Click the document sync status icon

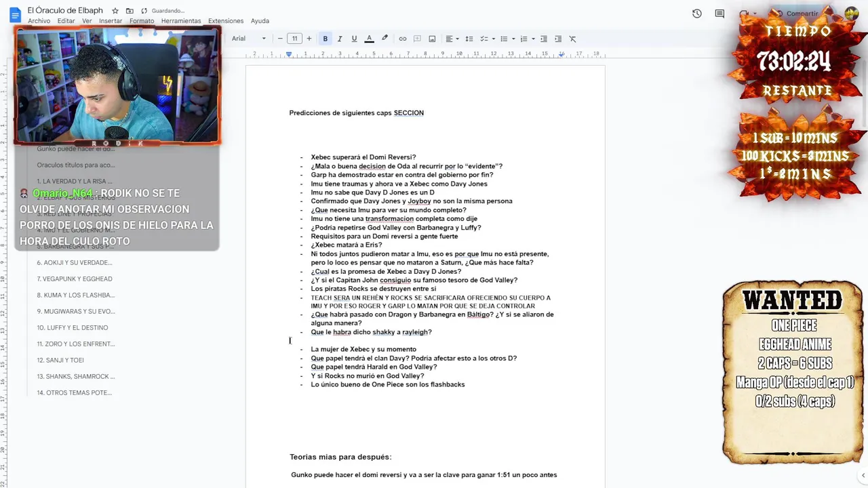[144, 11]
